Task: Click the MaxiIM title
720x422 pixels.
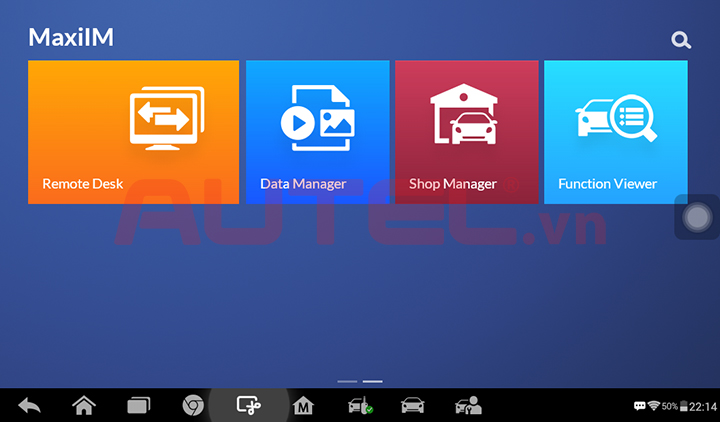Action: pyautogui.click(x=71, y=37)
